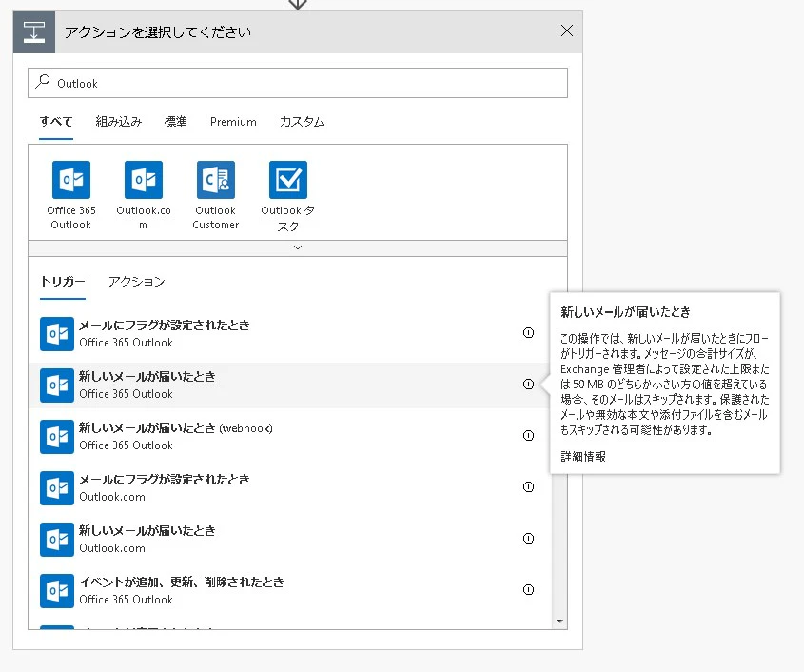Select the トリガー tab

(63, 282)
